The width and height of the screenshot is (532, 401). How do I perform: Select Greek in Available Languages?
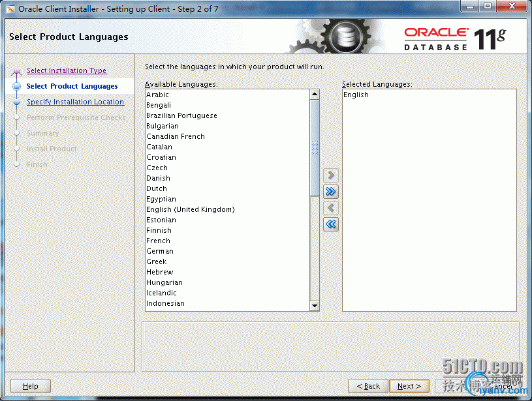(227, 261)
